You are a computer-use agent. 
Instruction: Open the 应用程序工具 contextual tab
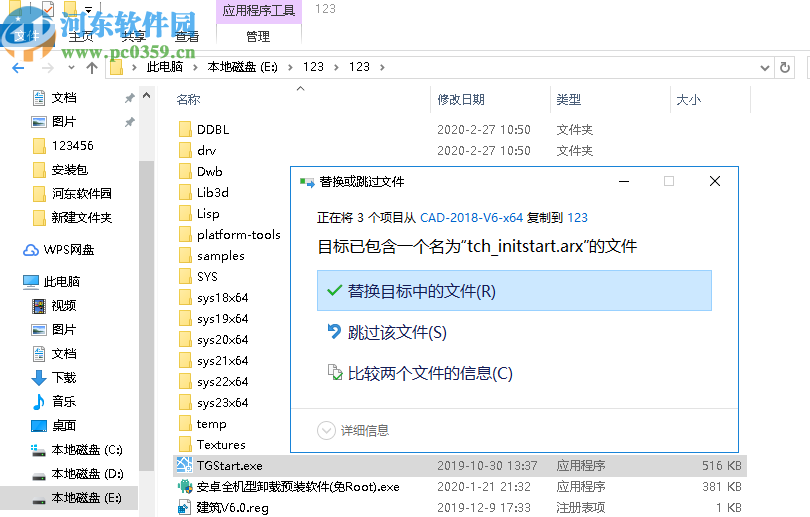click(x=258, y=11)
